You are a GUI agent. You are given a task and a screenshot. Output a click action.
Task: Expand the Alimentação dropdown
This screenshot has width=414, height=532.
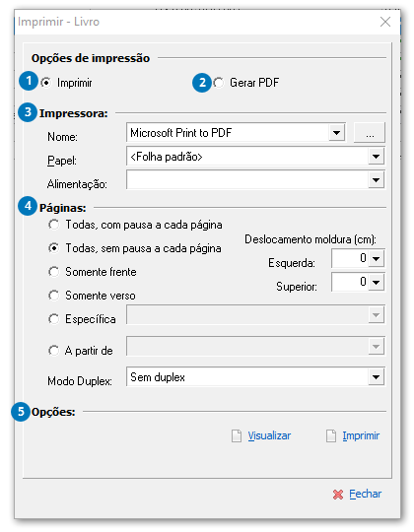[x=376, y=180]
